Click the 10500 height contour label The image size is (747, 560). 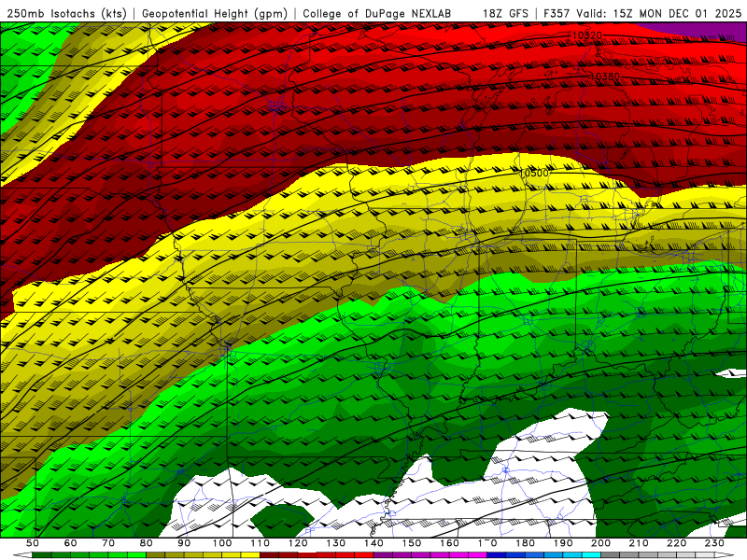click(x=534, y=174)
